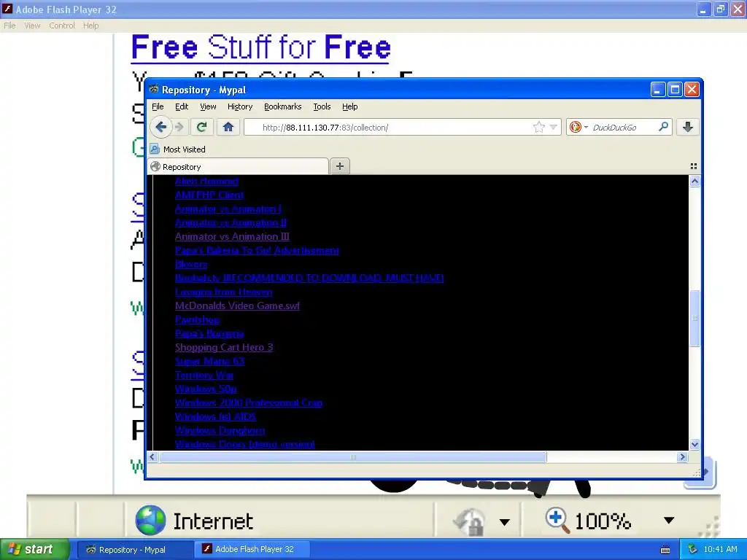Bookmark this page with the star icon

(539, 127)
